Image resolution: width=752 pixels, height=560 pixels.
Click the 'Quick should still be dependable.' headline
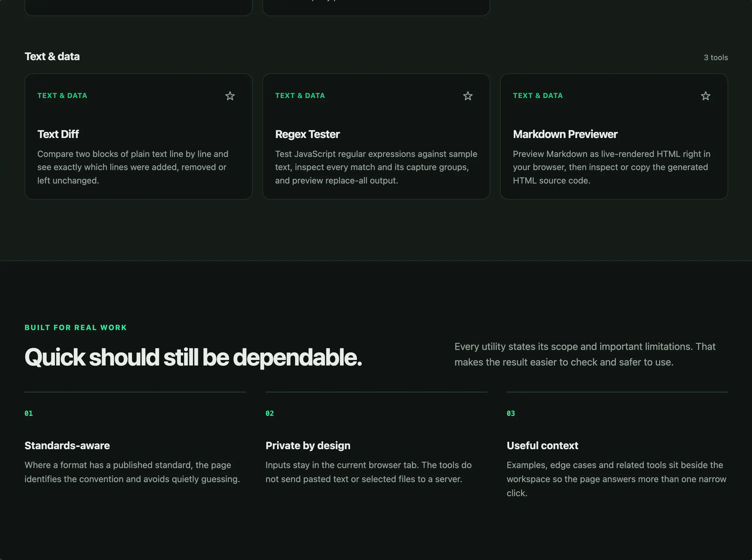point(193,357)
